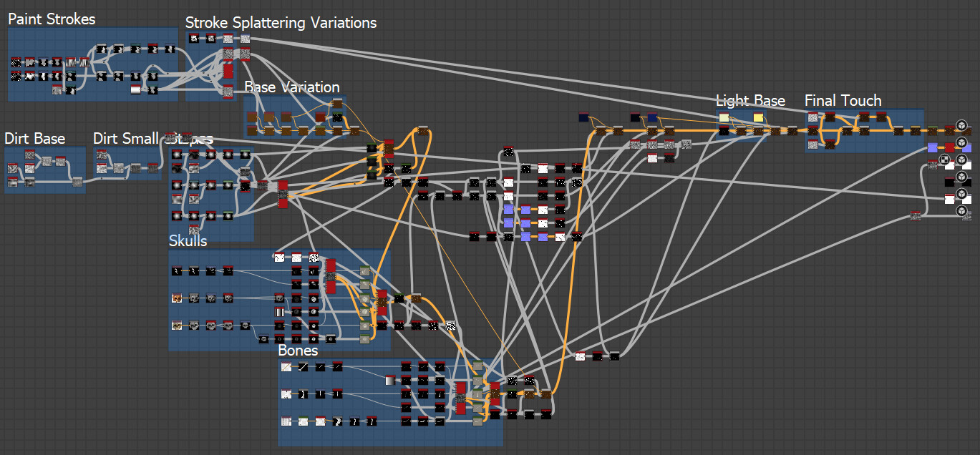Select light grey node ending the noise row

[686, 144]
